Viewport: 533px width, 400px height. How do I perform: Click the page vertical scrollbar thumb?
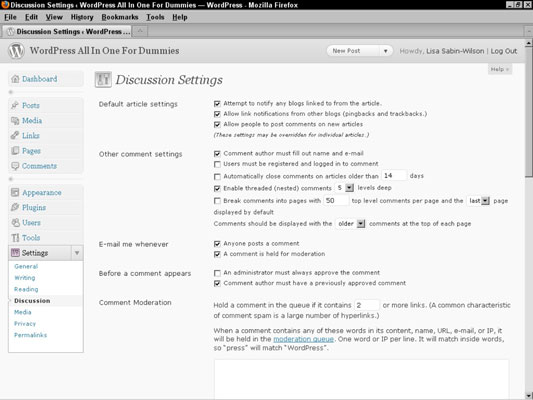[529, 112]
